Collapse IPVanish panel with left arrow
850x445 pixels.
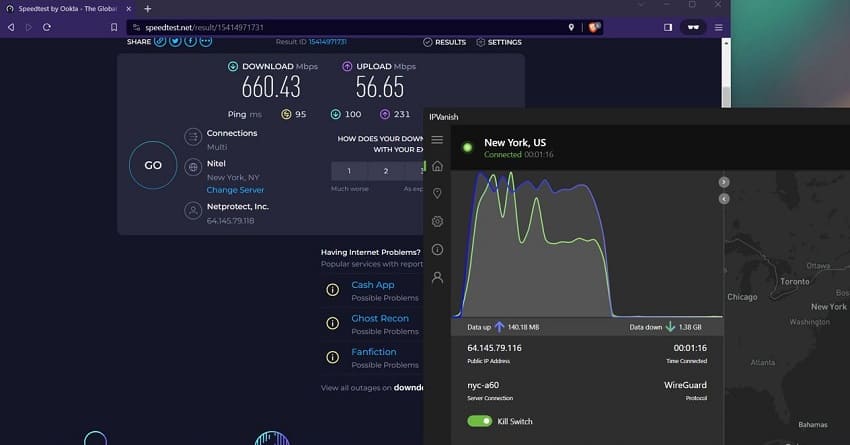point(724,199)
